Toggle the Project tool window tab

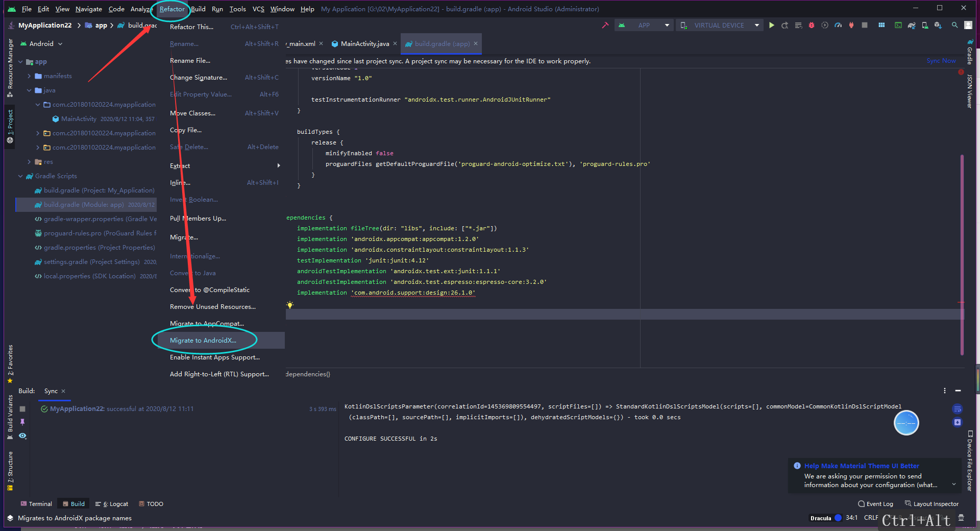click(x=10, y=126)
